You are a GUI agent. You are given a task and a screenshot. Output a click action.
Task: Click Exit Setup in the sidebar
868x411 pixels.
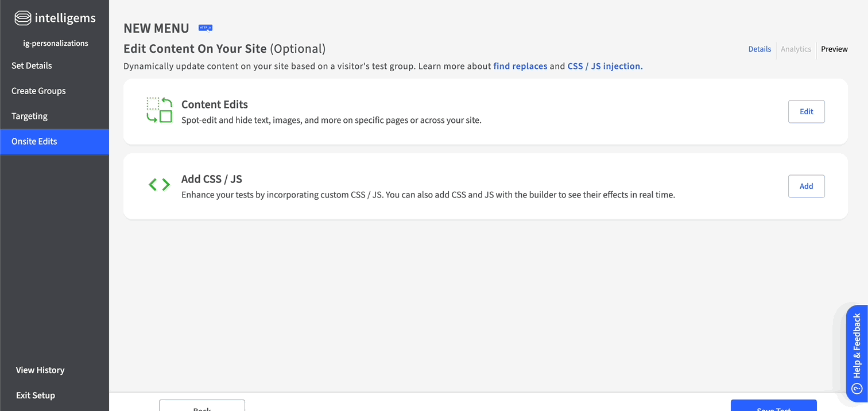pos(36,396)
